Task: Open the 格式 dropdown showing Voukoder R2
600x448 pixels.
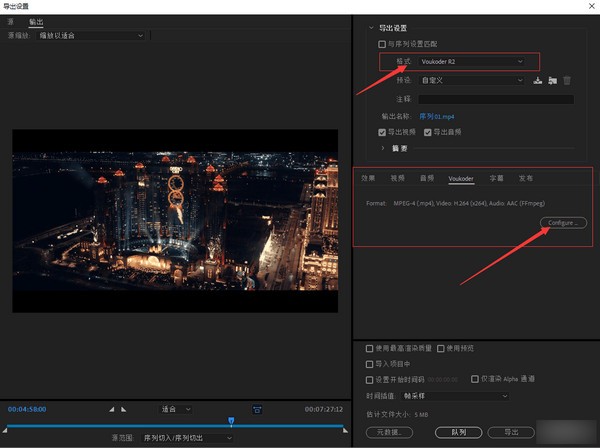Action: pyautogui.click(x=471, y=62)
